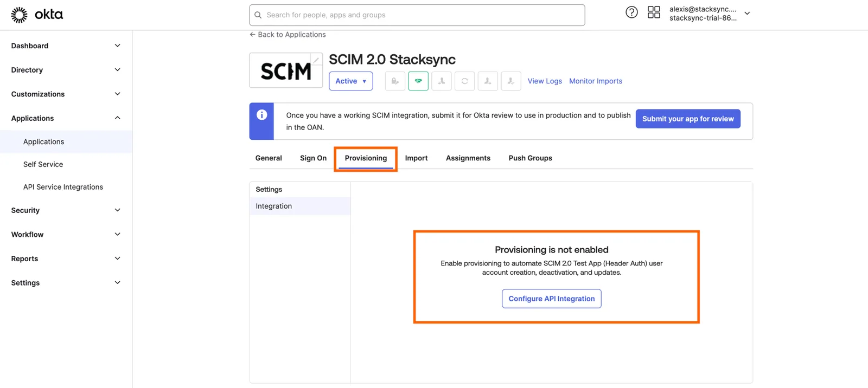Select Applications in the sidebar submenu
Viewport: 868px width, 388px height.
(66, 142)
